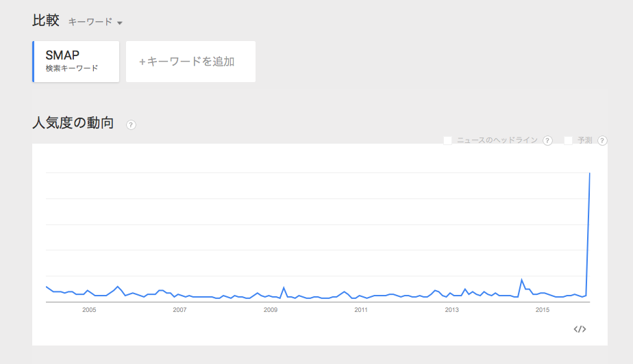Click the chart spike just after 2009
The image size is (633, 364).
284,288
